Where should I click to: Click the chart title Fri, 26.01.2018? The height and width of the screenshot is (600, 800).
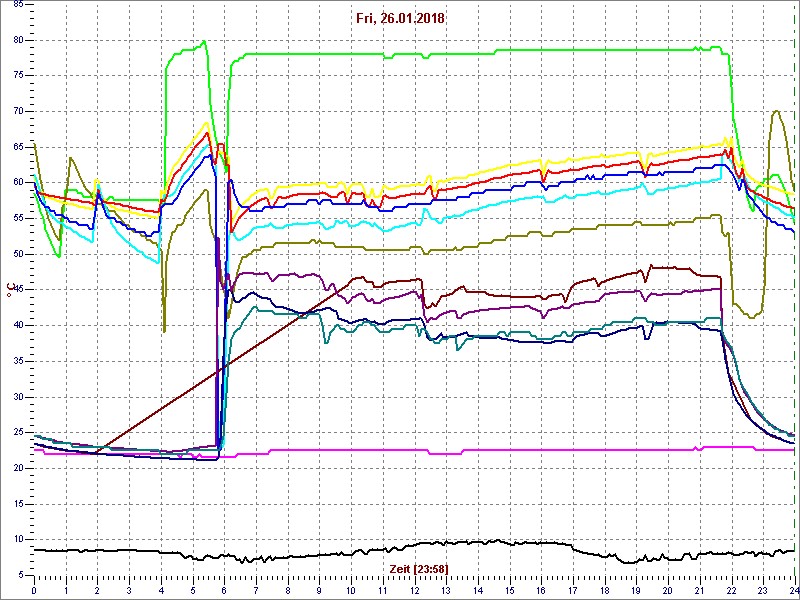(x=400, y=19)
